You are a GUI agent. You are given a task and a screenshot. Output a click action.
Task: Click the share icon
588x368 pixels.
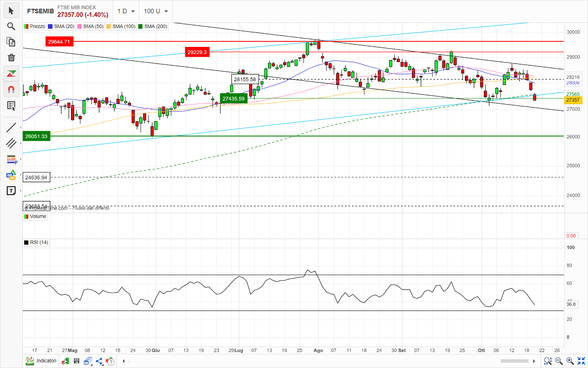(x=99, y=361)
